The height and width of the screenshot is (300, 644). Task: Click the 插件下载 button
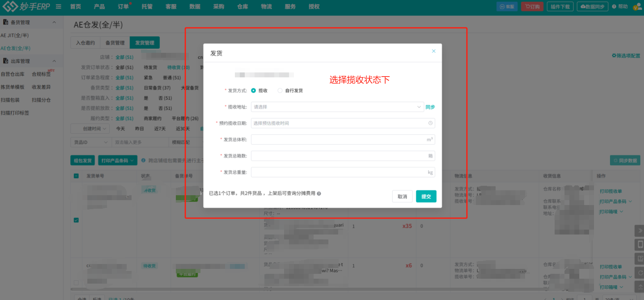click(x=560, y=7)
